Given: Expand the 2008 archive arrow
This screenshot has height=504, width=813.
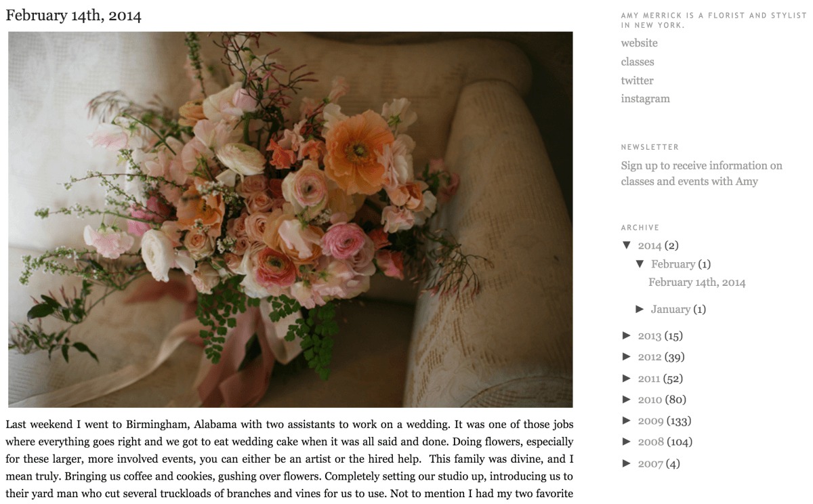Looking at the screenshot, I should [627, 442].
